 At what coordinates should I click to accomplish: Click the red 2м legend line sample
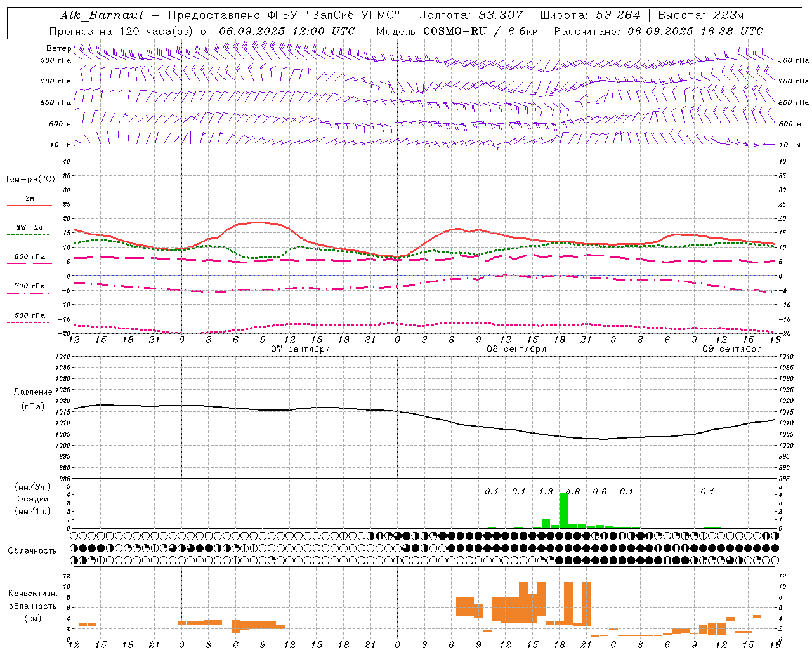[29, 206]
